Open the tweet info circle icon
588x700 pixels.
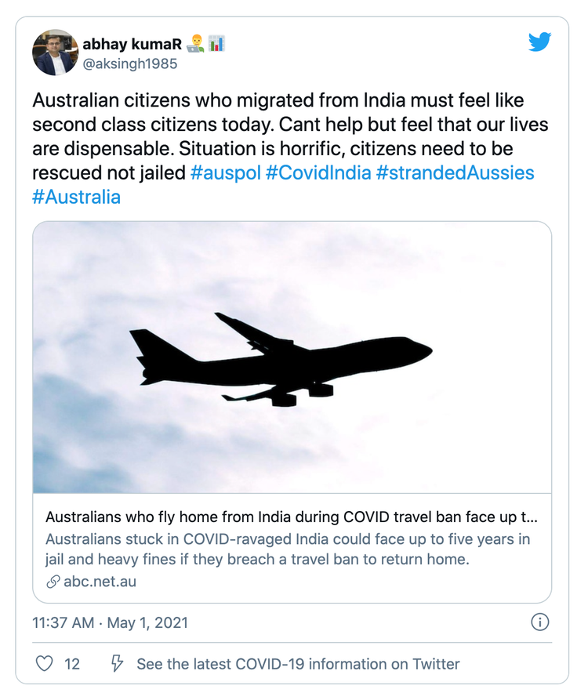click(x=539, y=623)
